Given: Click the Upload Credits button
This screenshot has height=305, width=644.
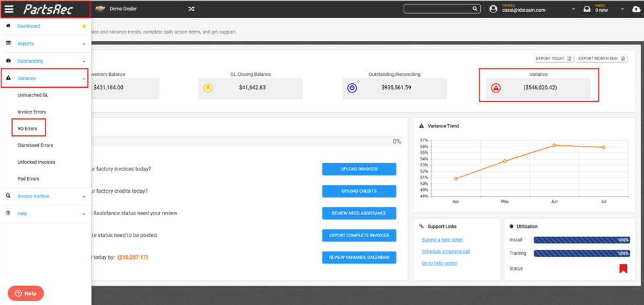Looking at the screenshot, I should tap(359, 191).
